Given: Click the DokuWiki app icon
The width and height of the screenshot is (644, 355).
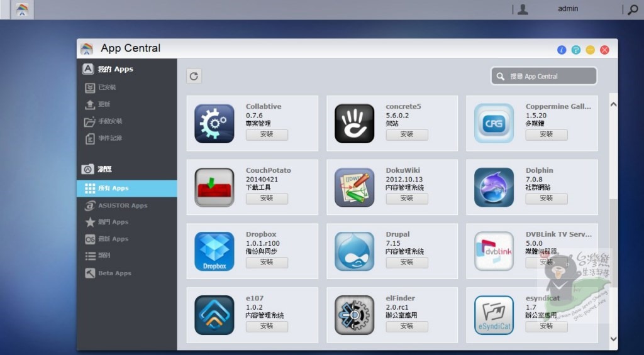Looking at the screenshot, I should coord(355,188).
